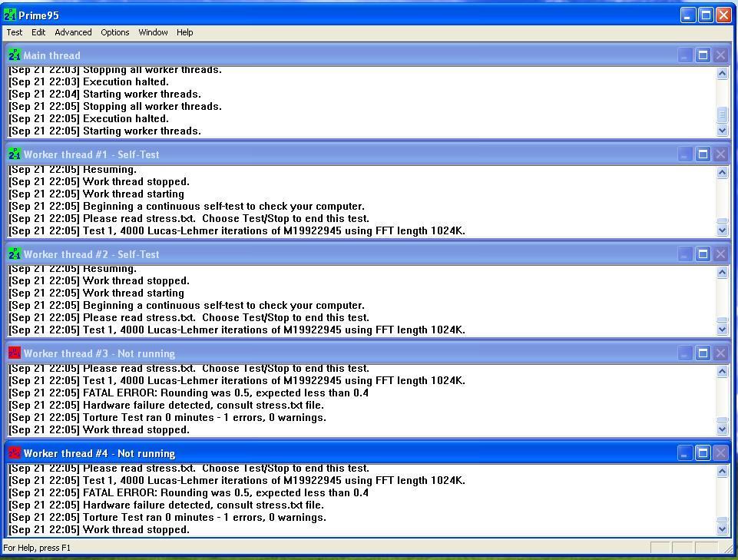Minimize Worker thread #3 window
Image resolution: width=738 pixels, height=560 pixels.
click(684, 353)
